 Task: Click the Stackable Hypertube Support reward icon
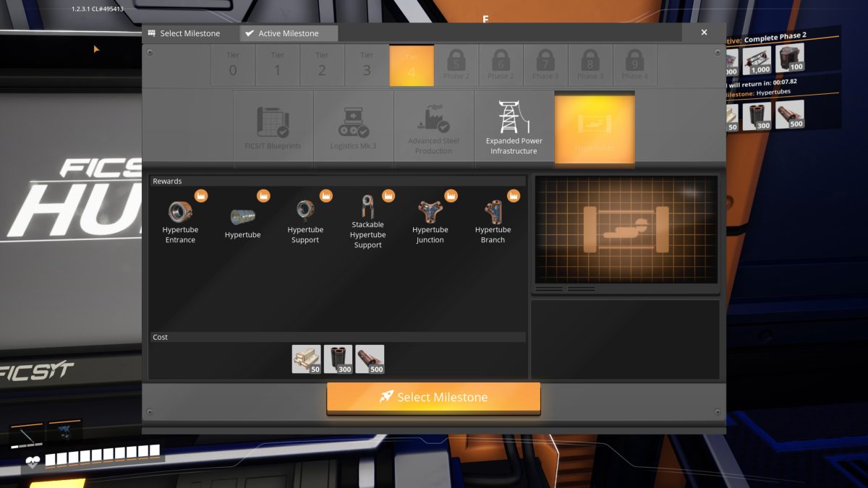pyautogui.click(x=367, y=207)
